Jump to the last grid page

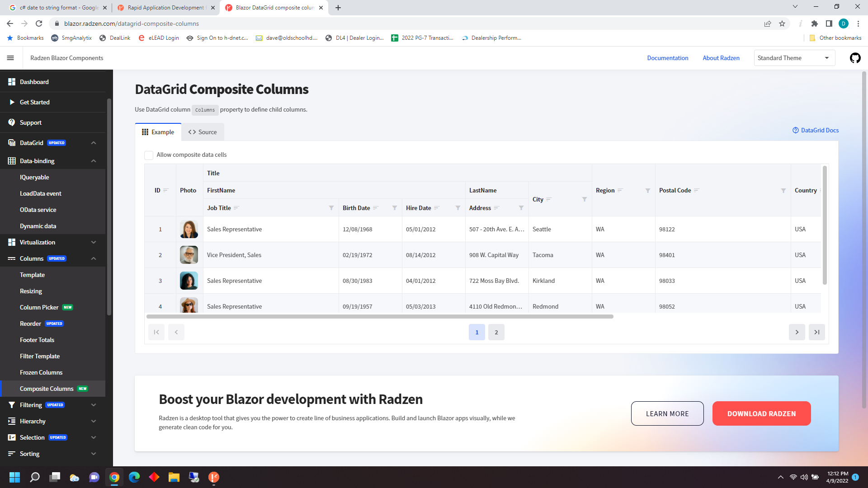click(817, 332)
